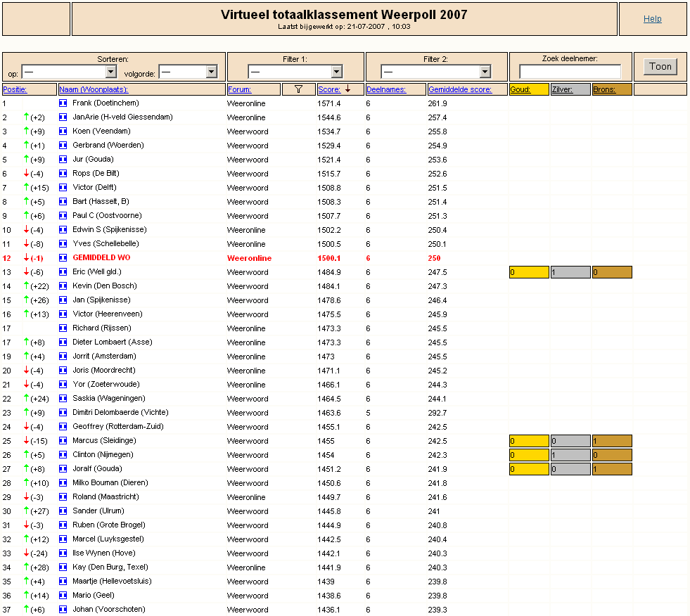The image size is (690, 616).
Task: Open the 'op:' sort field dropdown
Action: (x=69, y=71)
